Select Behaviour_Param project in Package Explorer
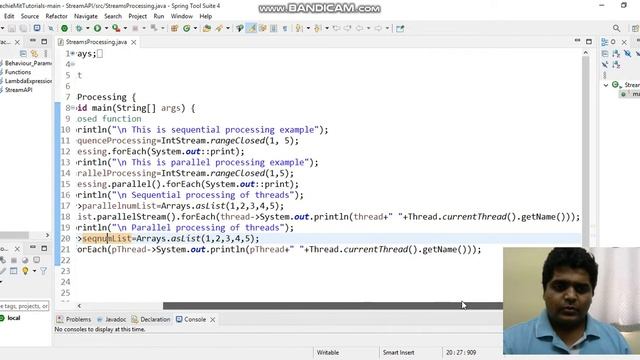The width and height of the screenshot is (640, 360). click(x=26, y=63)
